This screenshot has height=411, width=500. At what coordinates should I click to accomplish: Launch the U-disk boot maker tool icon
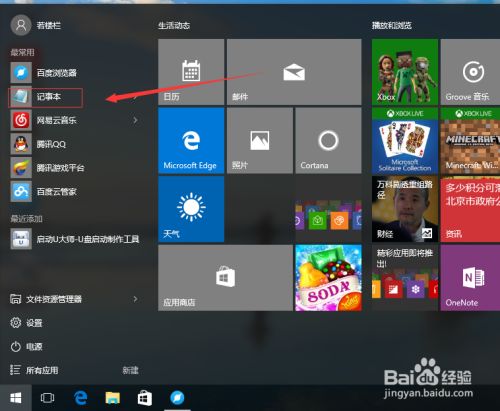(21, 239)
